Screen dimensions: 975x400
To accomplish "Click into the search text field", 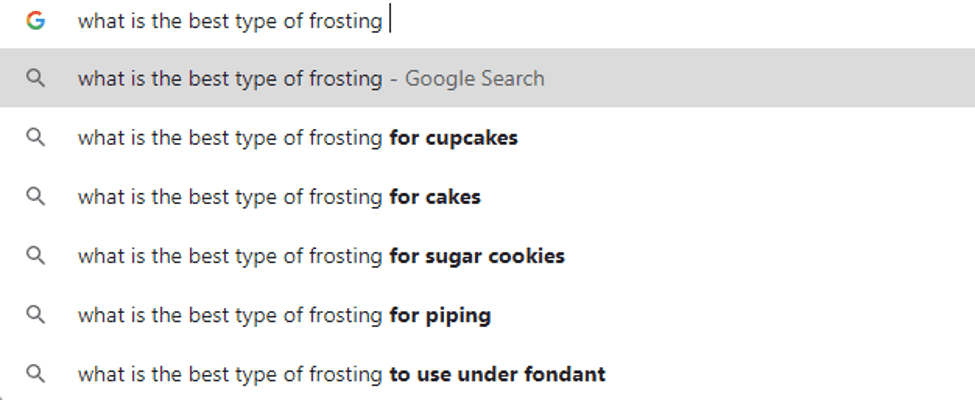I will coord(600,21).
